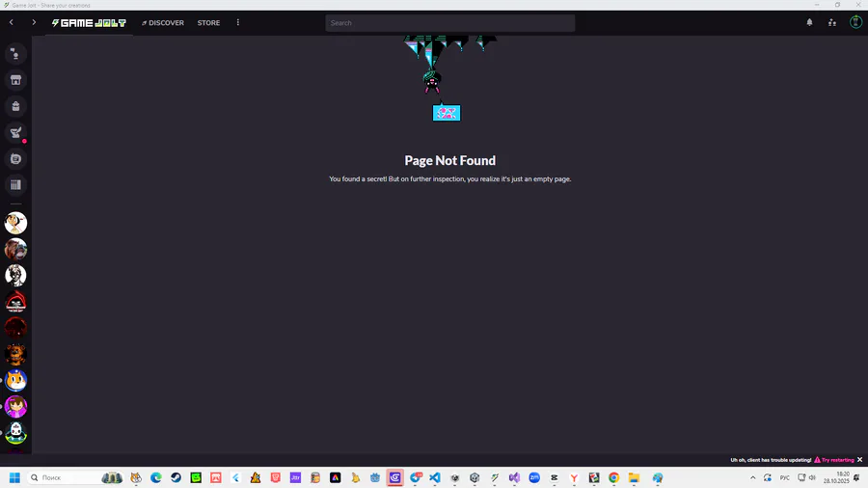868x488 pixels.
Task: Open the volume control in tray
Action: pyautogui.click(x=813, y=477)
